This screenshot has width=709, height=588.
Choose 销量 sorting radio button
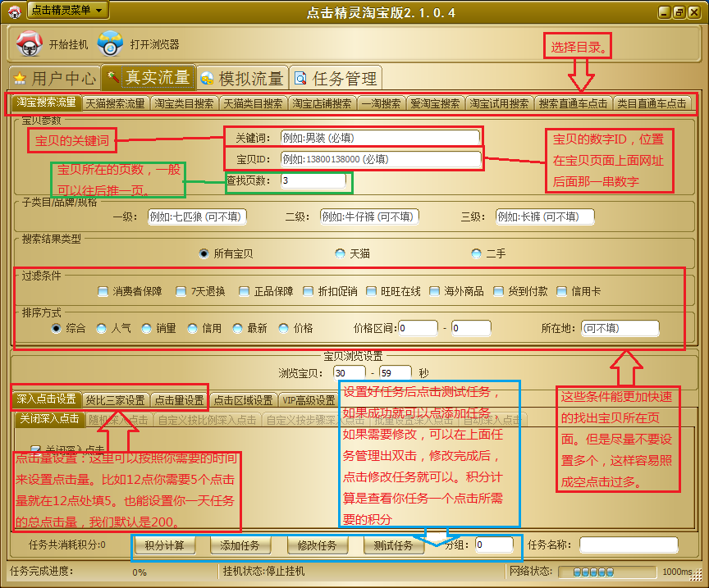coord(147,329)
